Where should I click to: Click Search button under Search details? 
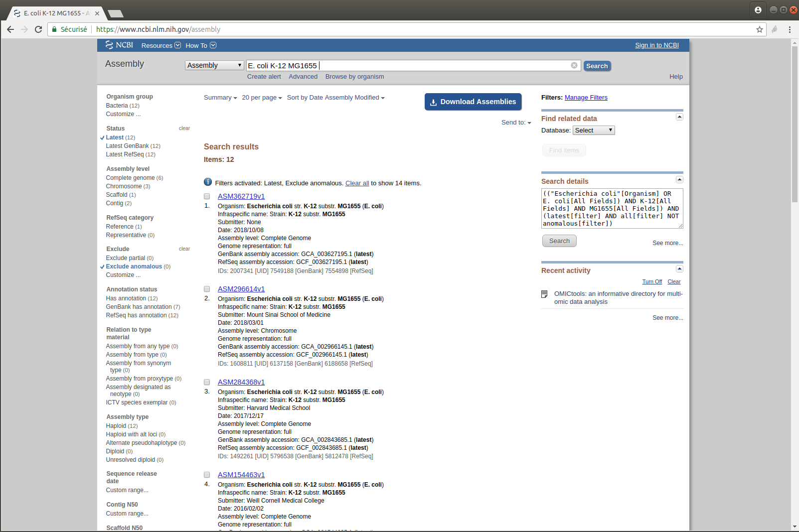coord(559,241)
